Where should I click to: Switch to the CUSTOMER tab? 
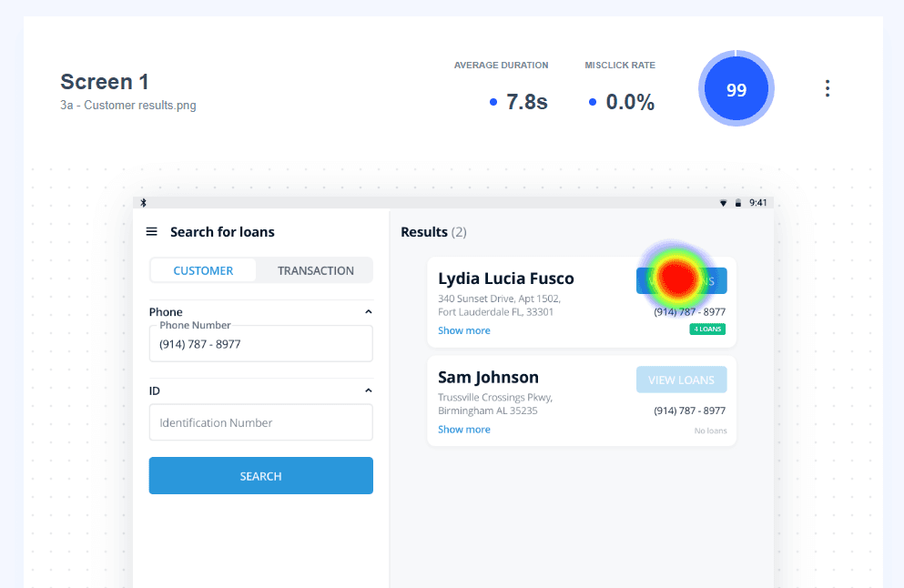coord(203,270)
